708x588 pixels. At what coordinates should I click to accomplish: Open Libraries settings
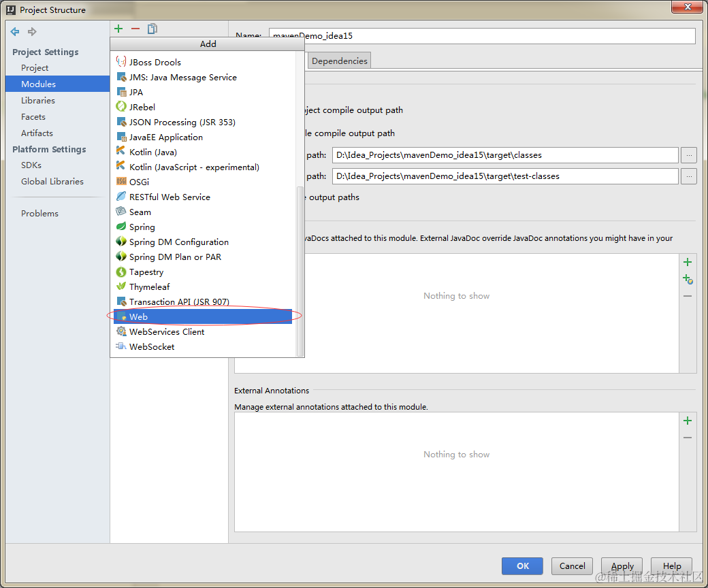[x=38, y=100]
